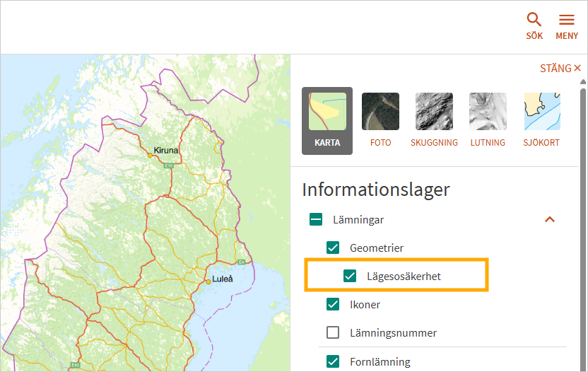Click the Informationslager heading
588x372 pixels.
(376, 190)
